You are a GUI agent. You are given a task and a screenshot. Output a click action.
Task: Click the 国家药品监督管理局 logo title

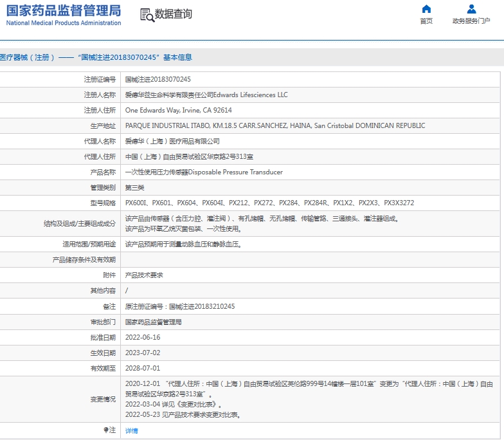pos(64,10)
